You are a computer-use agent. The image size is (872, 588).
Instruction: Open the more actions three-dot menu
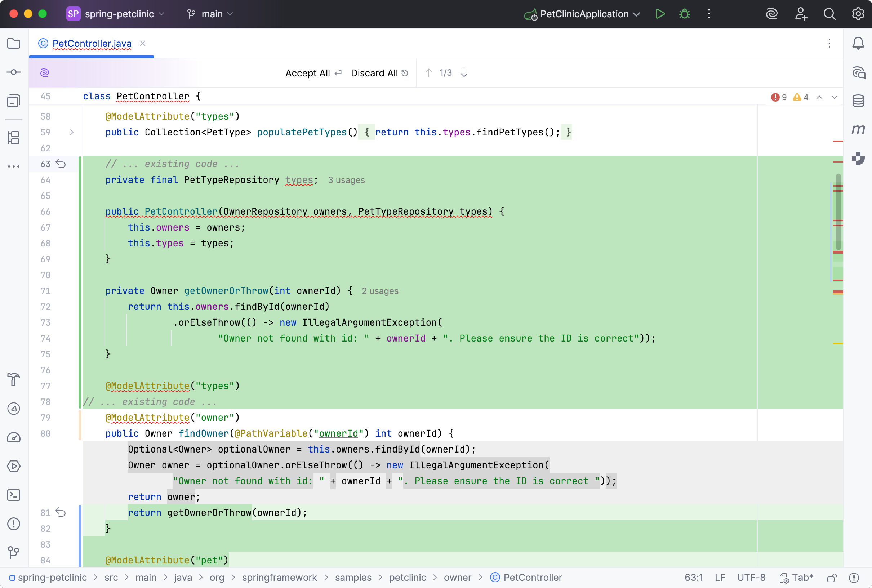[709, 14]
